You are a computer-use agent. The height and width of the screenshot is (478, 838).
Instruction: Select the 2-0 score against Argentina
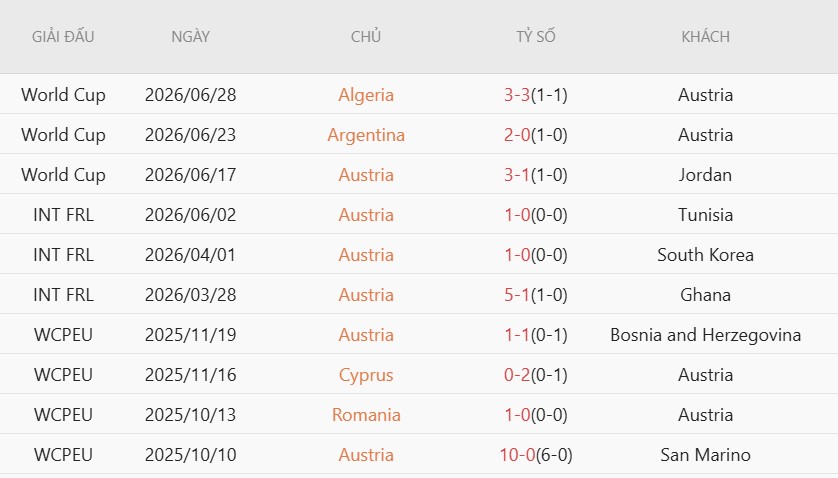click(517, 135)
